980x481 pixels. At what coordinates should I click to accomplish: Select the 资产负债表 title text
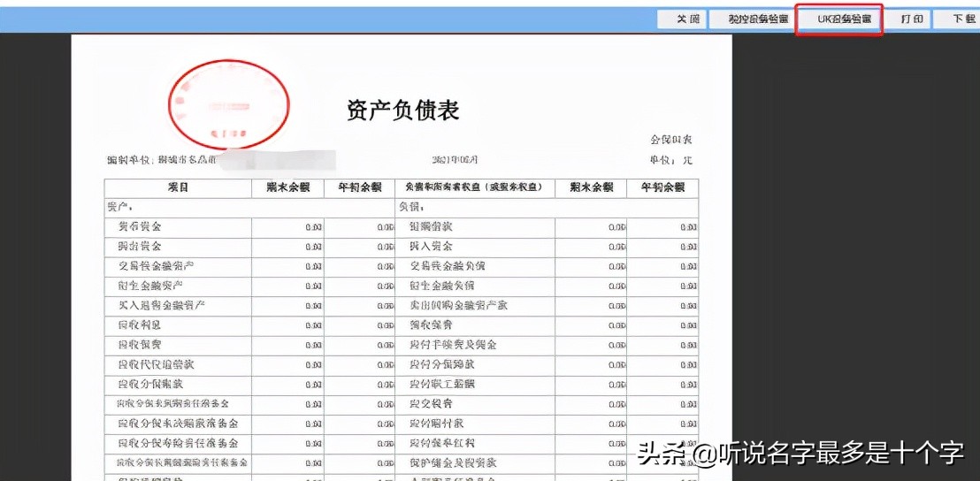tap(402, 110)
